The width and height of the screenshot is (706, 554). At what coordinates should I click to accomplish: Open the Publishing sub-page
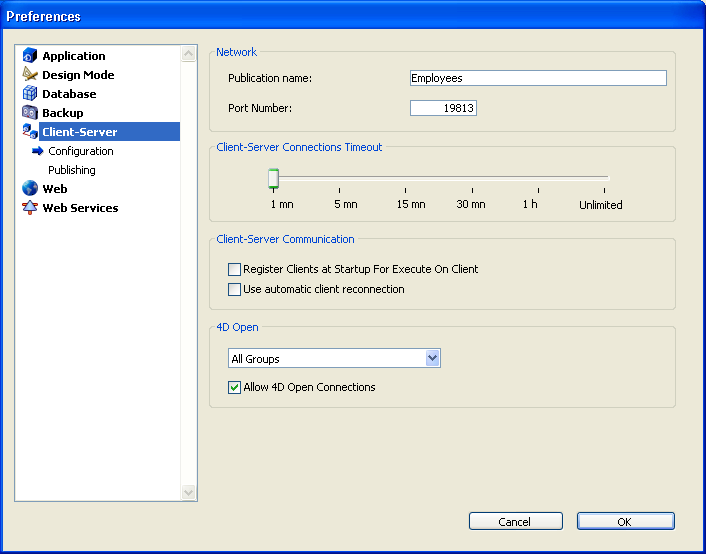(72, 170)
